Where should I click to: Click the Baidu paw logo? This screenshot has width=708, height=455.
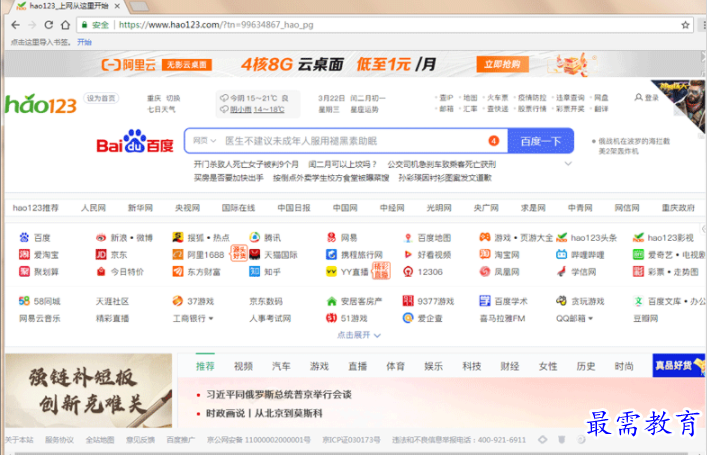135,141
